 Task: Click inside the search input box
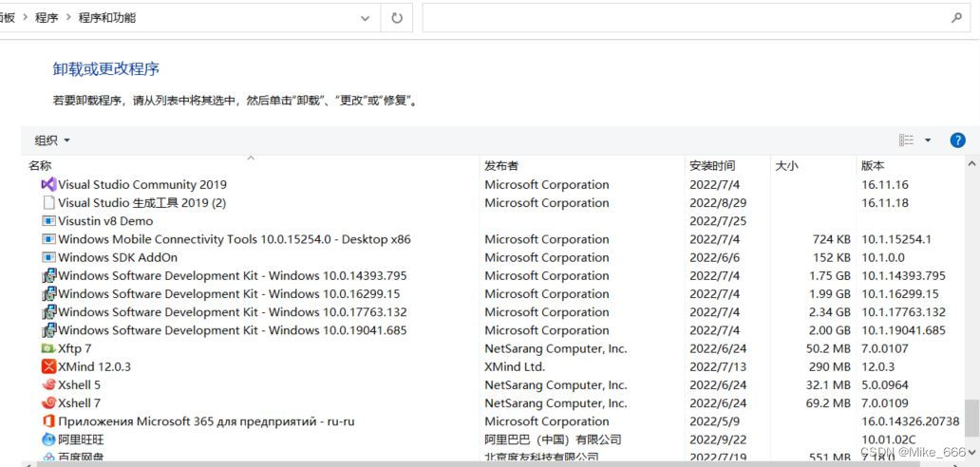click(x=684, y=18)
